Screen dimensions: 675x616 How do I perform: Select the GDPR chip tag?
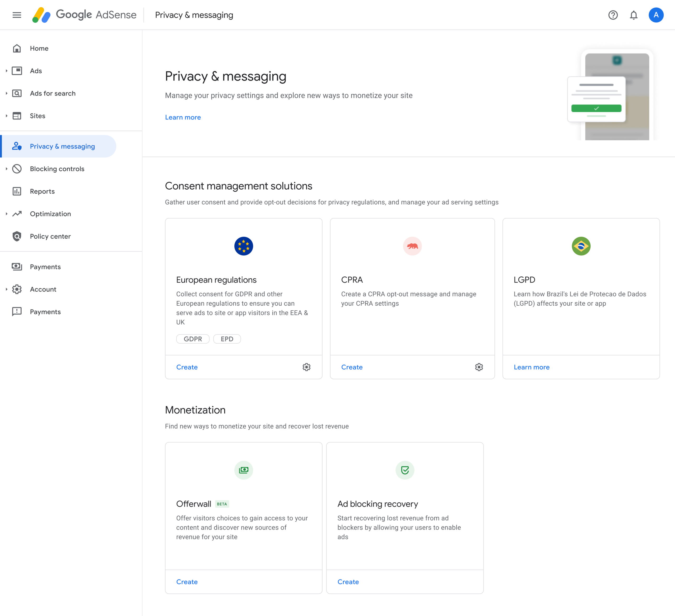pyautogui.click(x=193, y=339)
